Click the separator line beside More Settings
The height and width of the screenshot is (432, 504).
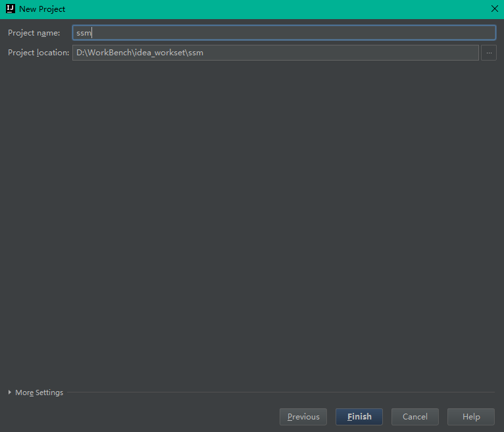pos(281,392)
